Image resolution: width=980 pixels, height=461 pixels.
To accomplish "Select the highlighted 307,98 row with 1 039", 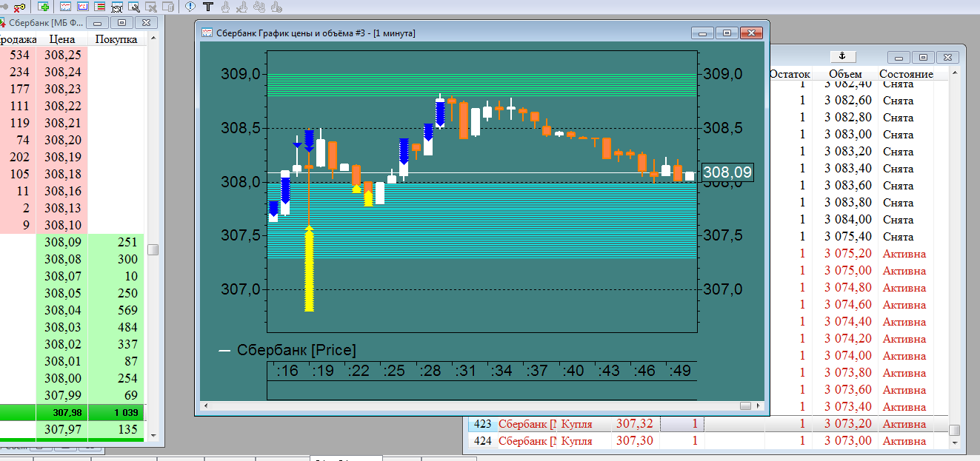I will tap(73, 412).
